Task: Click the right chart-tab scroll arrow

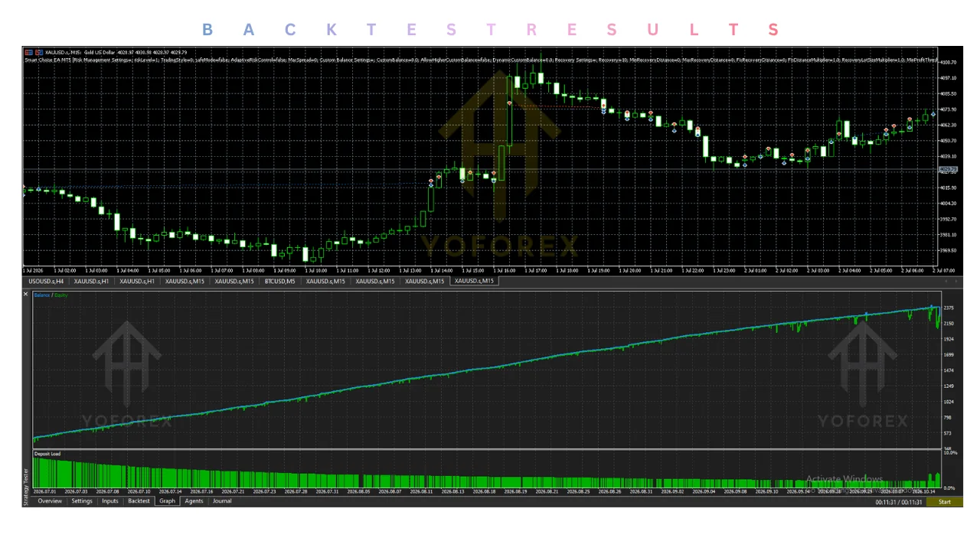Action: pyautogui.click(x=956, y=282)
